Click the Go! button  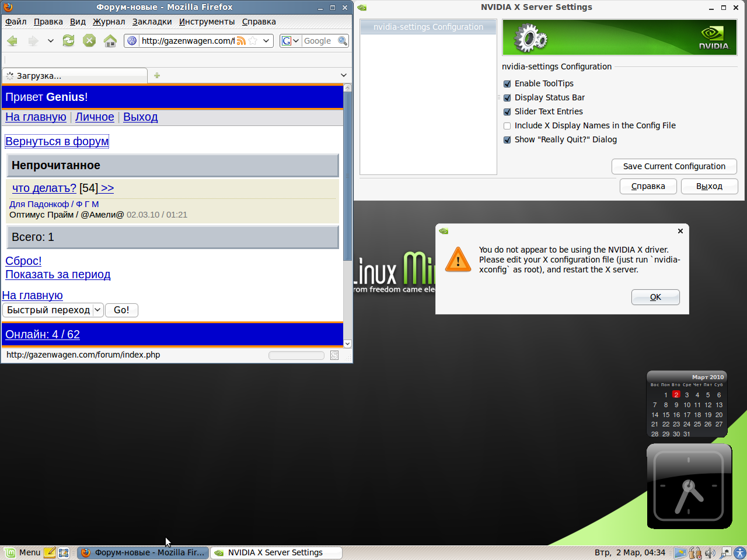(x=121, y=310)
